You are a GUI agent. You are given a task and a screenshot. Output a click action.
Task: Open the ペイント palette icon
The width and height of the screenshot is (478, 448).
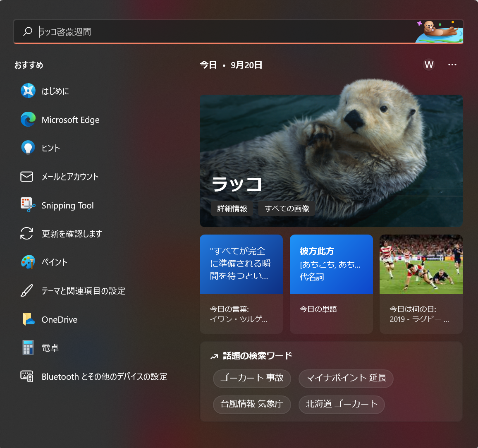[28, 262]
